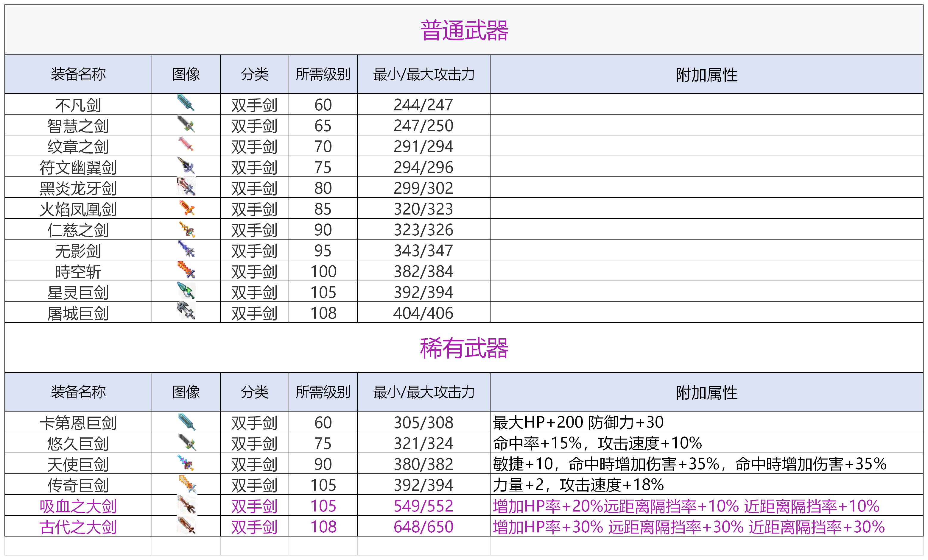Click the 仁慈之剑 name cell
This screenshot has height=560, width=928.
coord(78,230)
